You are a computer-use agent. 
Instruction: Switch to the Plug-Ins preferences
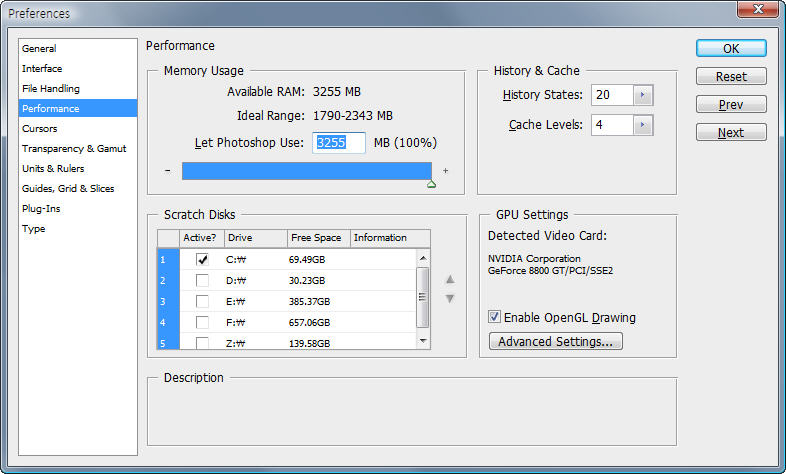click(x=41, y=208)
